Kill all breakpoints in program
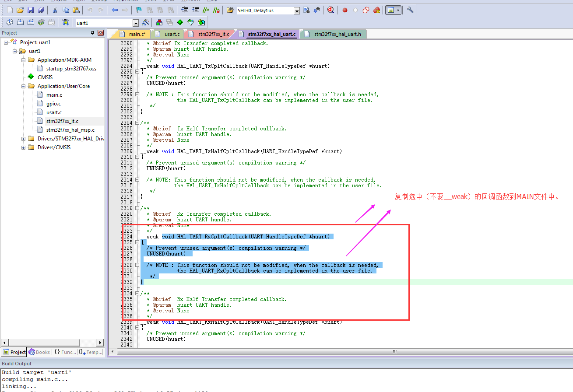The width and height of the screenshot is (573, 392). click(x=376, y=10)
